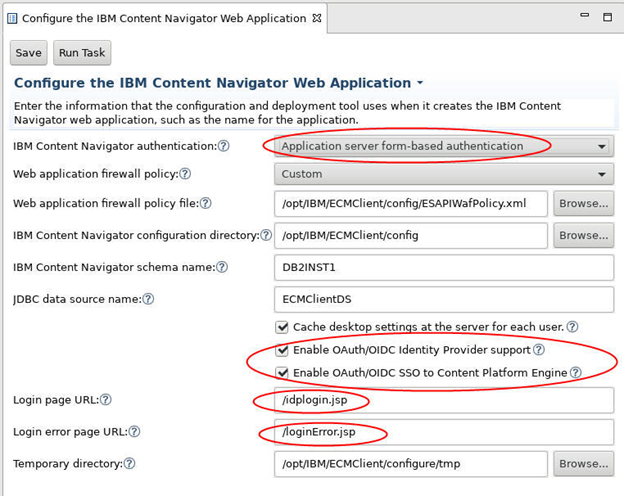Image resolution: width=624 pixels, height=496 pixels.
Task: Maximize the editor view
Action: [x=607, y=17]
